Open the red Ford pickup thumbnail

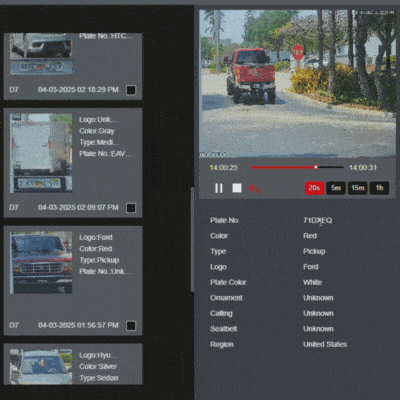tap(41, 263)
